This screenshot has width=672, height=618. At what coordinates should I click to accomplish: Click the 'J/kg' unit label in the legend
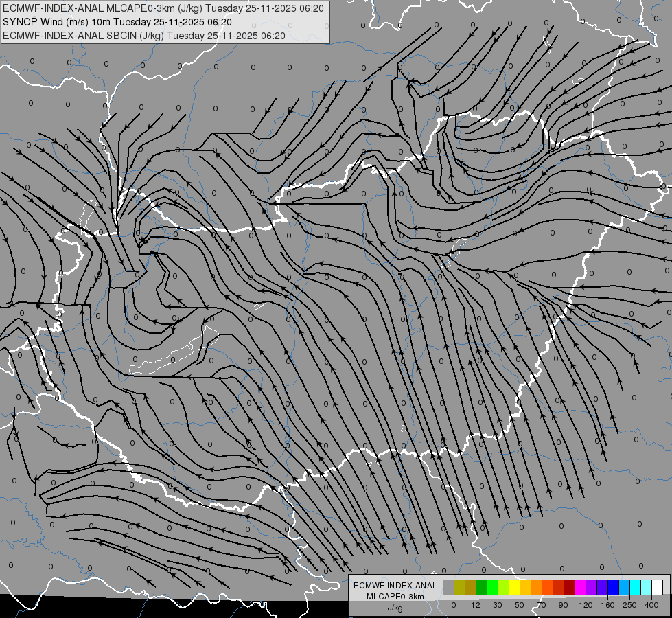(x=395, y=608)
